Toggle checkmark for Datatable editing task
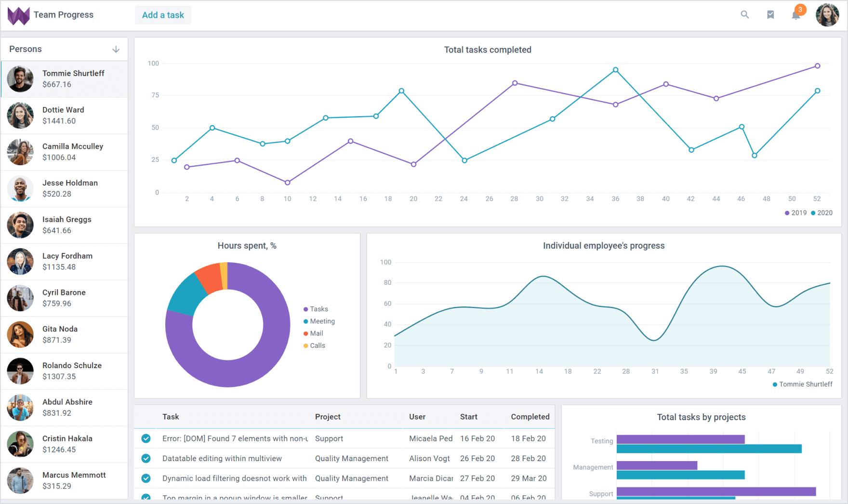 146,458
